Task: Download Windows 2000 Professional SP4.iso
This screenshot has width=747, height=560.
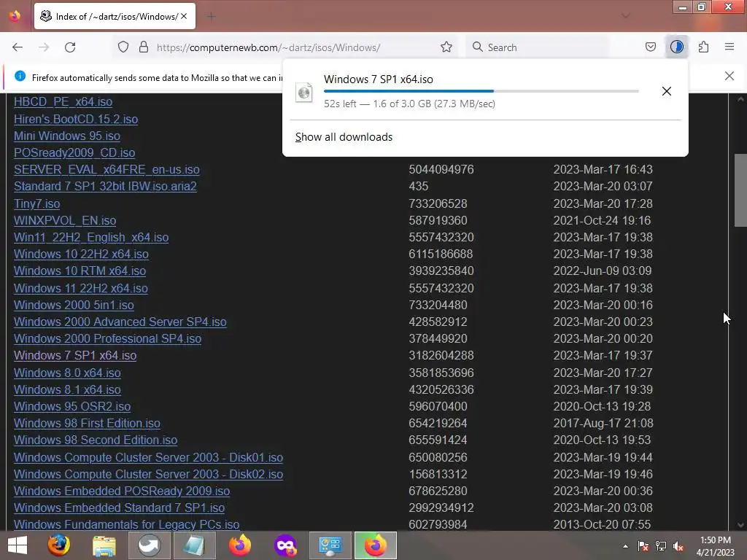Action: [x=107, y=338]
